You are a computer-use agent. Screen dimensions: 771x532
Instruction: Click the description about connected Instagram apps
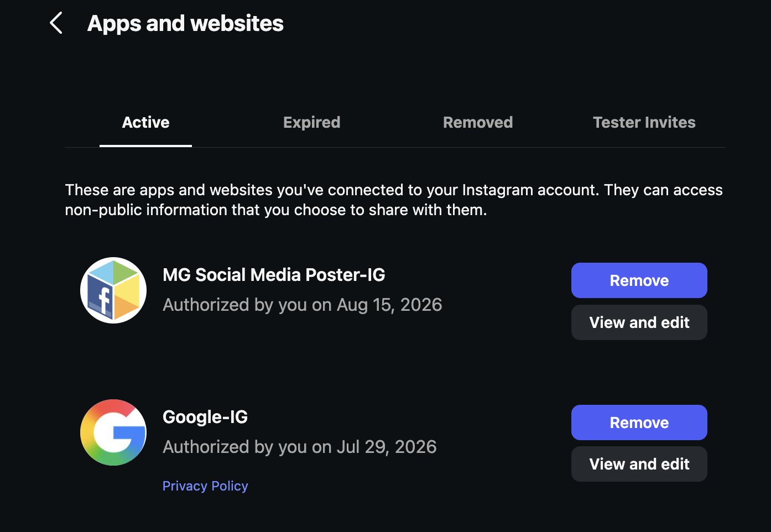pyautogui.click(x=394, y=200)
